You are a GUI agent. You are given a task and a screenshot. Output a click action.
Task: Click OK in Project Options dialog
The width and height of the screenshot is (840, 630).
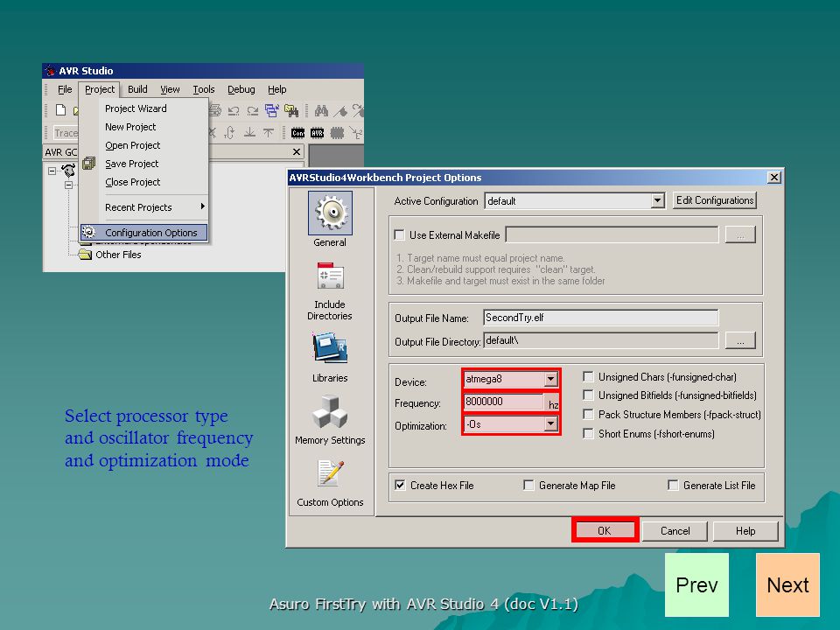tap(605, 530)
